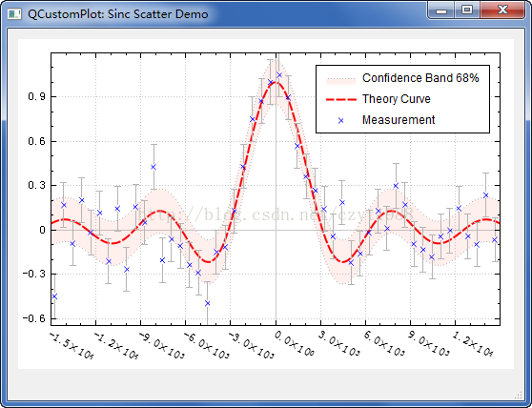
Task: Click the application icon in title bar
Action: click(14, 14)
